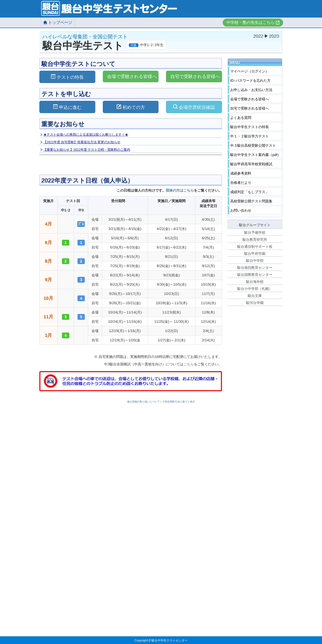The width and height of the screenshot is (322, 644).
Task: Visit 駿台甲府学園 link
Action: coord(255,254)
